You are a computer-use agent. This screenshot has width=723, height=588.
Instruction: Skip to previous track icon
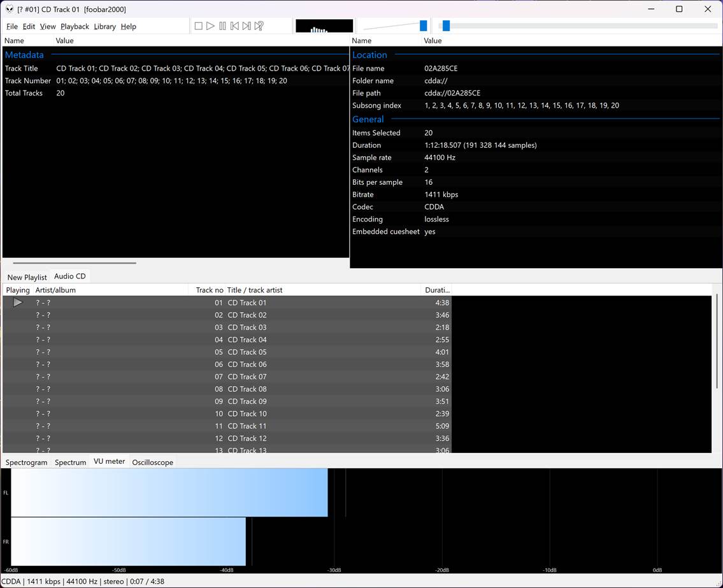[x=234, y=26]
